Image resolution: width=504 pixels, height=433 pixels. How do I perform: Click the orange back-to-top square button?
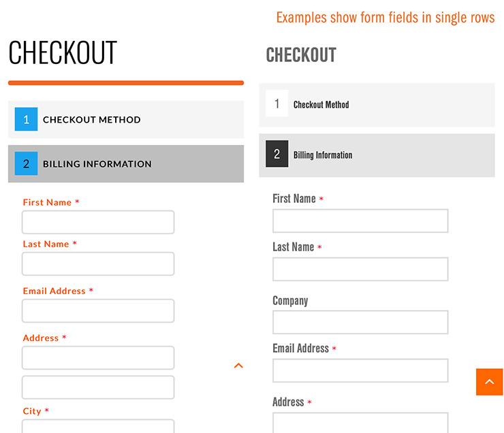(x=489, y=382)
